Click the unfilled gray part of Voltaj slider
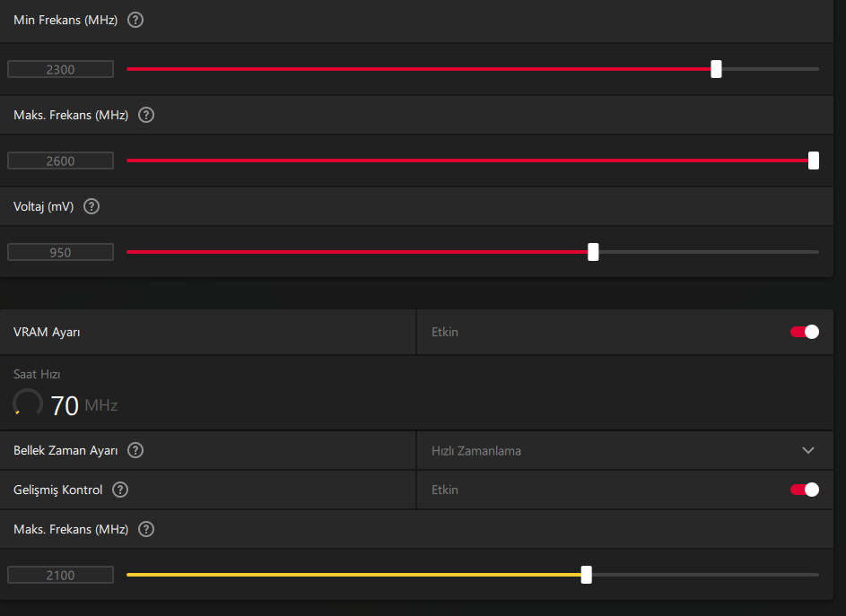Viewport: 846px width, 616px height. pos(709,252)
